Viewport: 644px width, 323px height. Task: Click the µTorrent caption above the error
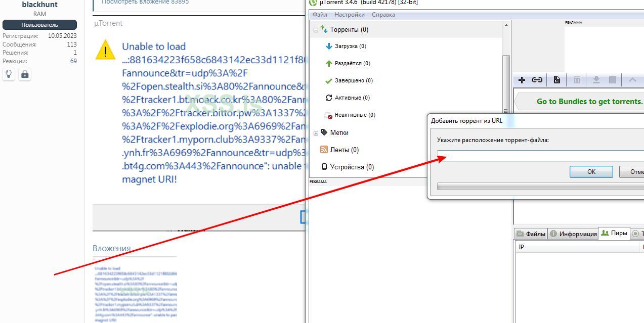click(108, 23)
